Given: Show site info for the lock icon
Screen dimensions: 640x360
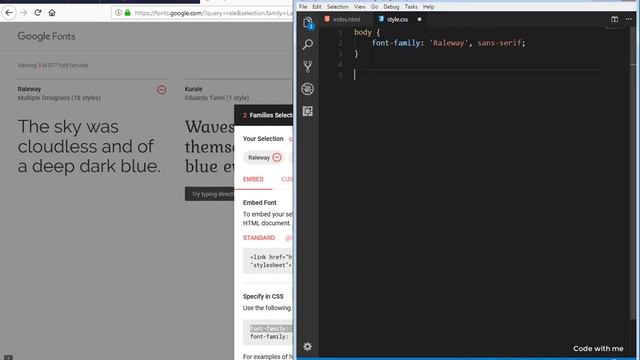Looking at the screenshot, I should (x=127, y=13).
